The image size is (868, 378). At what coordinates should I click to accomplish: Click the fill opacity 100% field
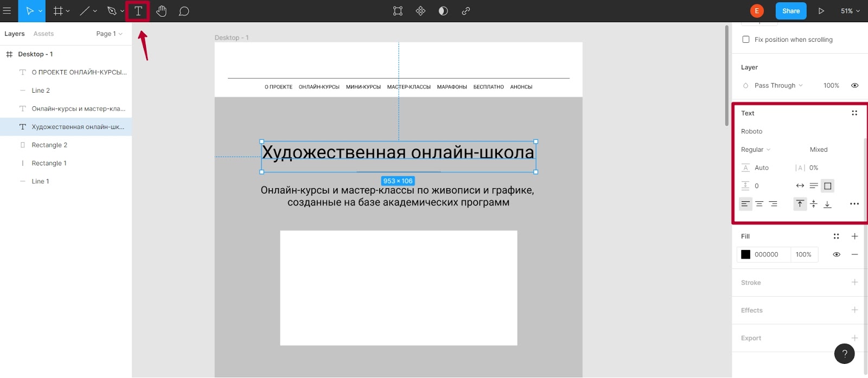[x=803, y=254]
